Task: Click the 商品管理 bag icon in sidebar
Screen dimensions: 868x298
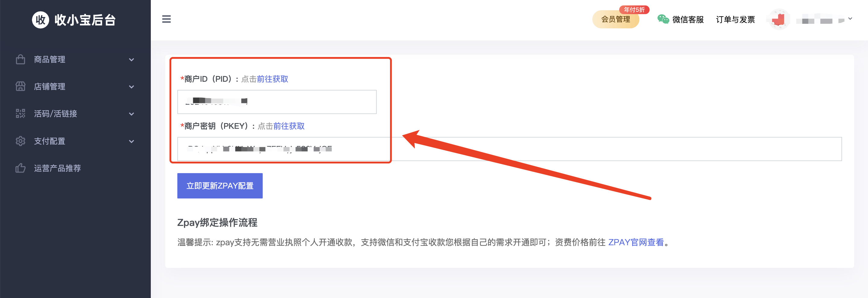Action: (21, 59)
